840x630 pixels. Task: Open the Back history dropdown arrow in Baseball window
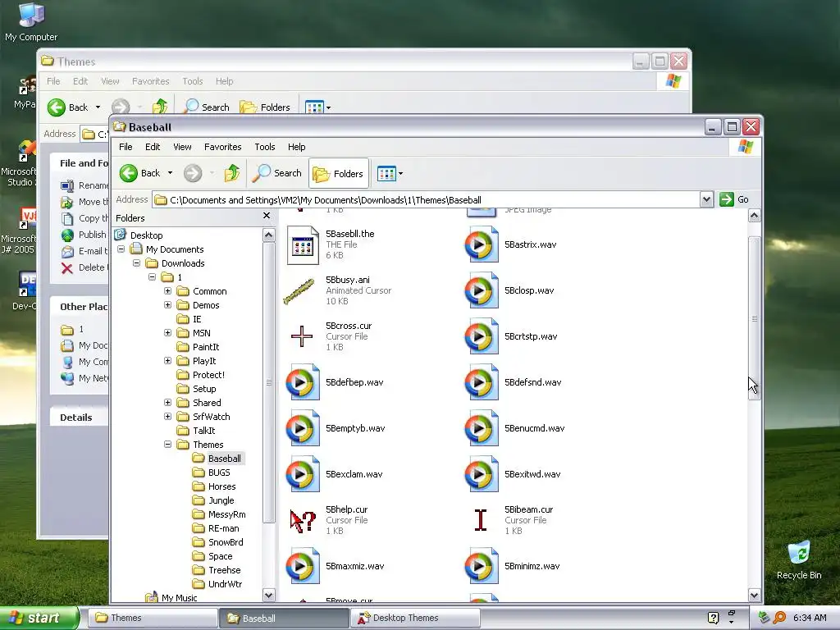pos(171,173)
